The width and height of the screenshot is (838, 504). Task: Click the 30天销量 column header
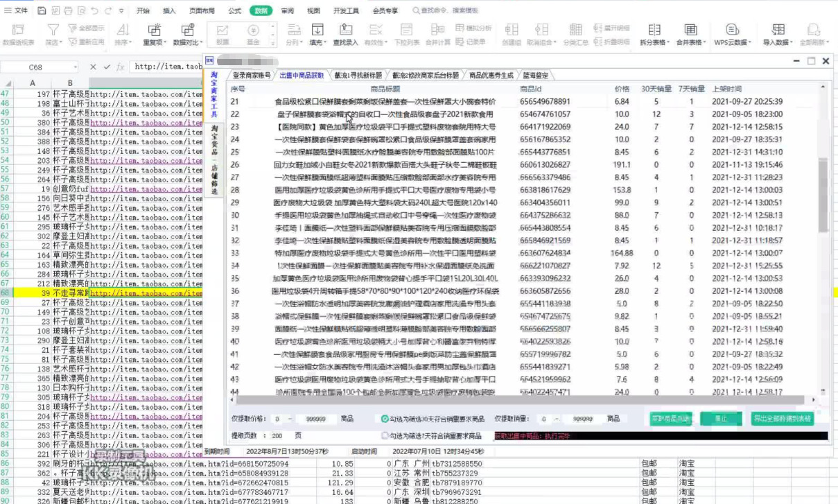tap(656, 89)
